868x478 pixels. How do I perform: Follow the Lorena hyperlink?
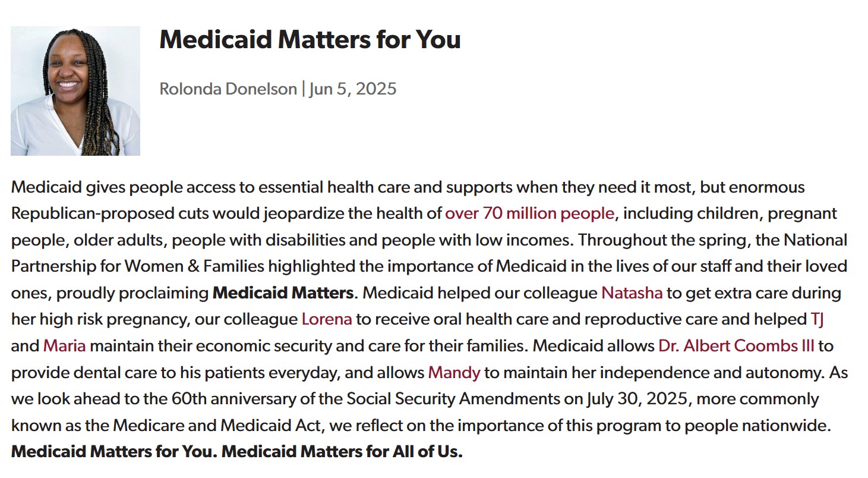[x=327, y=319]
